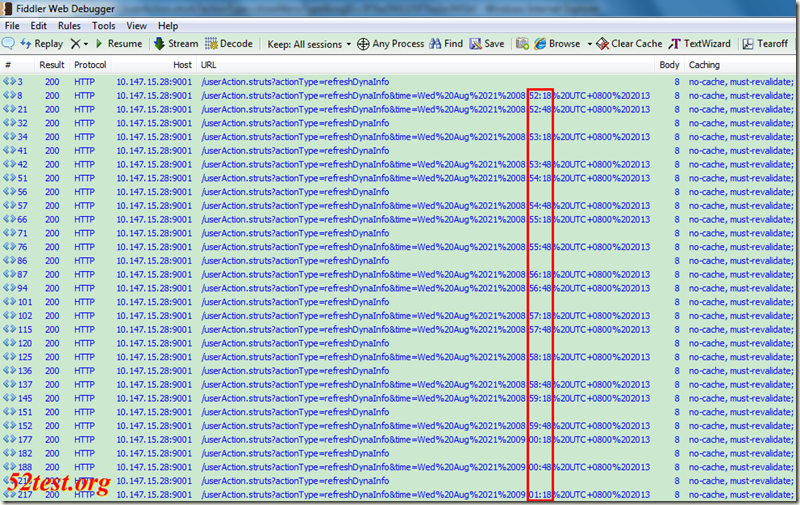Click the Tearoff button
Image resolution: width=800 pixels, height=505 pixels.
pos(765,44)
